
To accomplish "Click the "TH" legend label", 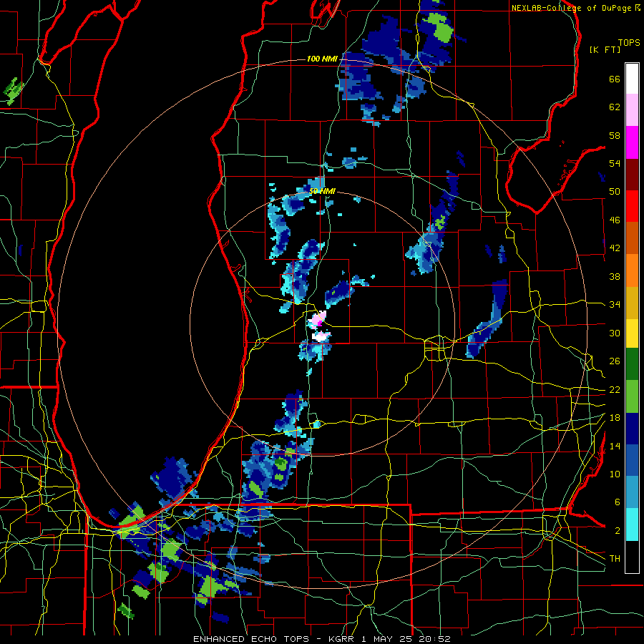I will click(x=615, y=559).
